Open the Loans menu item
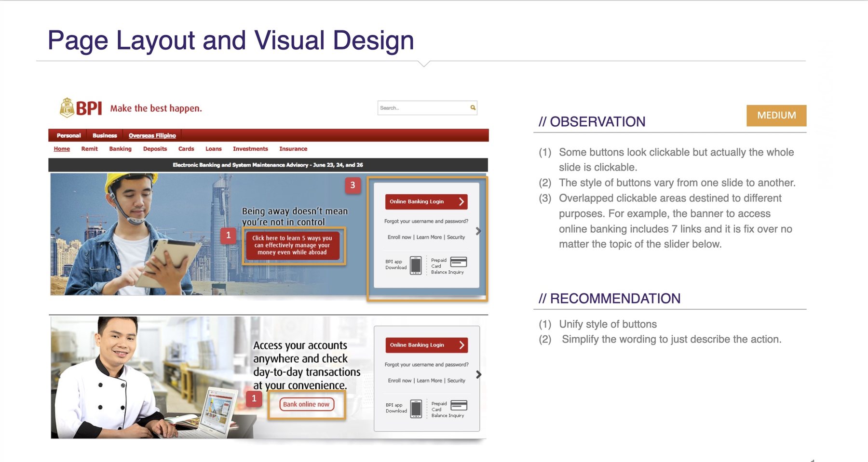This screenshot has width=868, height=462. [x=214, y=149]
